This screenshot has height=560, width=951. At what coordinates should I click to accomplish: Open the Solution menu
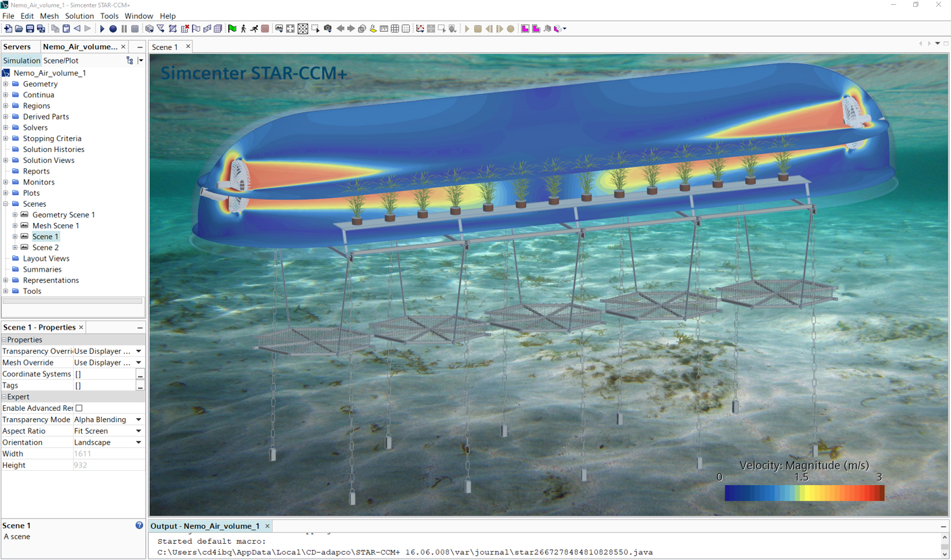79,16
